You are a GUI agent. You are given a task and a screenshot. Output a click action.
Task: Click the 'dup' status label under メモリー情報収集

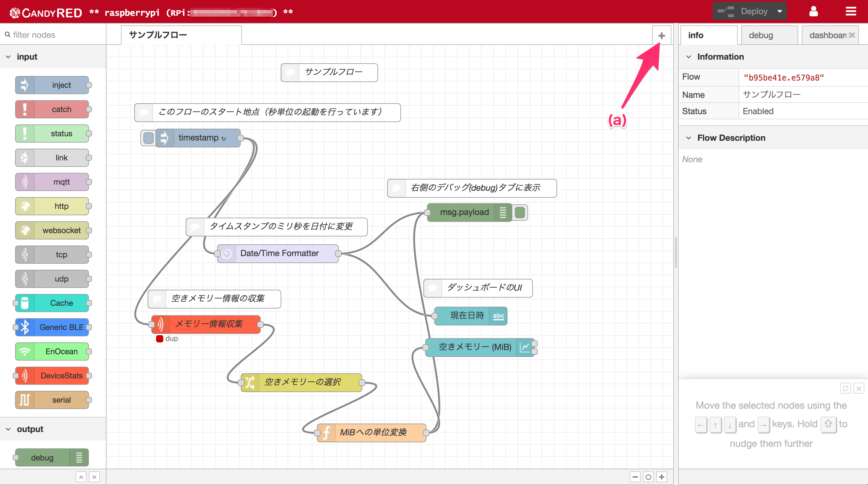pos(171,339)
